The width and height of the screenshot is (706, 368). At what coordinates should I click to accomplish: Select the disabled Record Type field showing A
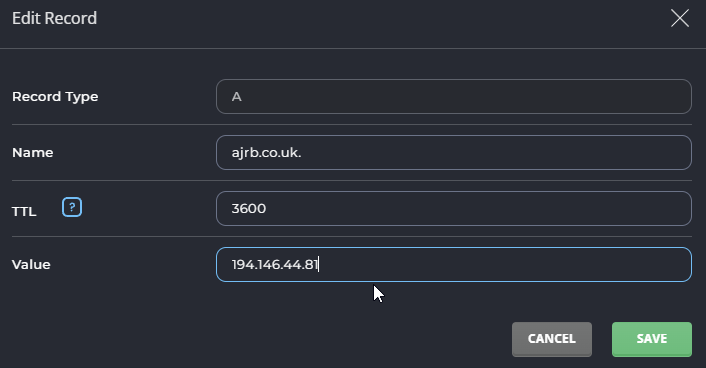pyautogui.click(x=454, y=96)
